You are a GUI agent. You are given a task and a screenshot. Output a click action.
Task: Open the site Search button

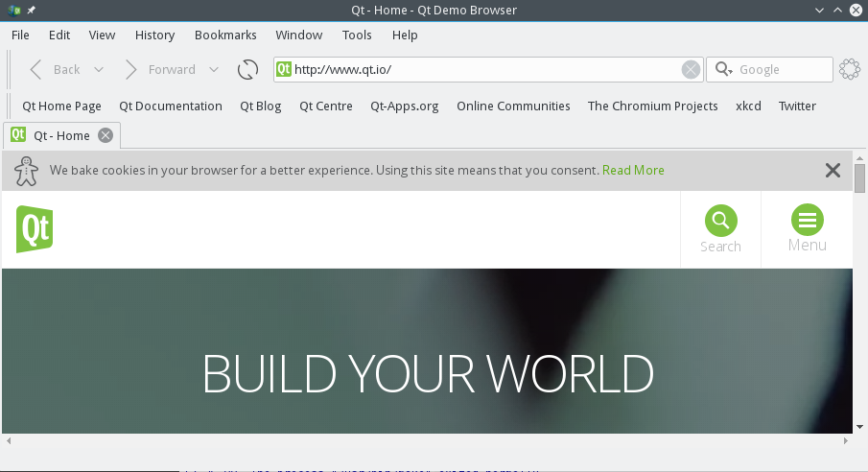(x=720, y=228)
